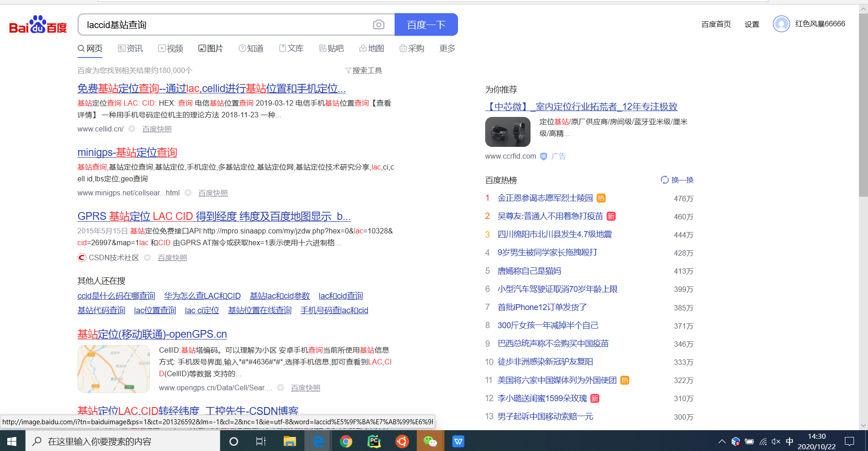Click 百度快照 under www.cellid.cn

coord(157,129)
